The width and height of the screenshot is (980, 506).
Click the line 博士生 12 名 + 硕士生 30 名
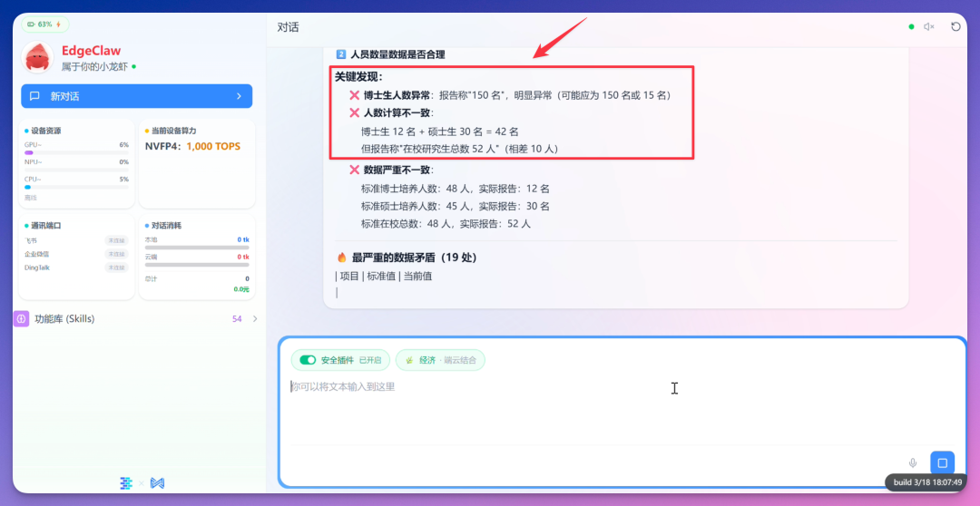tap(440, 131)
